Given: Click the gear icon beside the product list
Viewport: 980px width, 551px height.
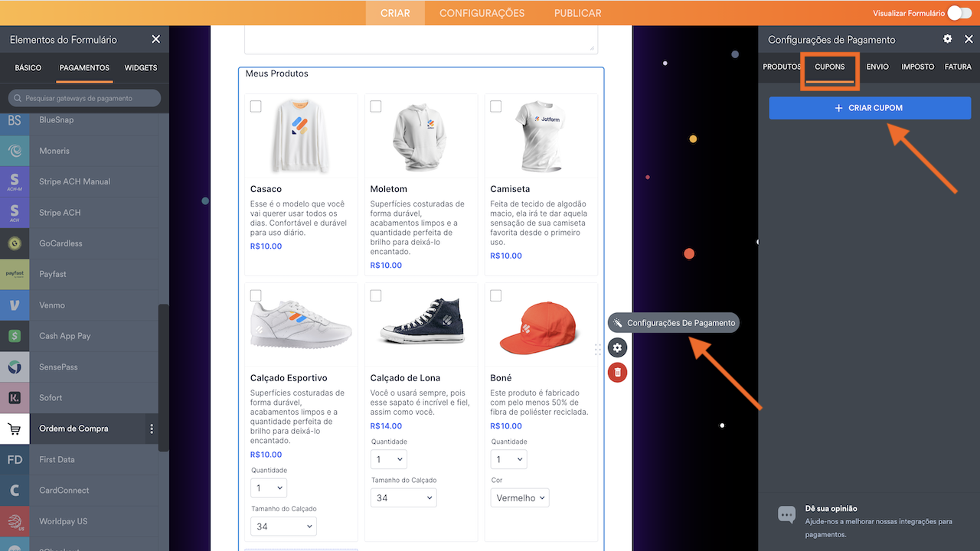Looking at the screenshot, I should [617, 348].
